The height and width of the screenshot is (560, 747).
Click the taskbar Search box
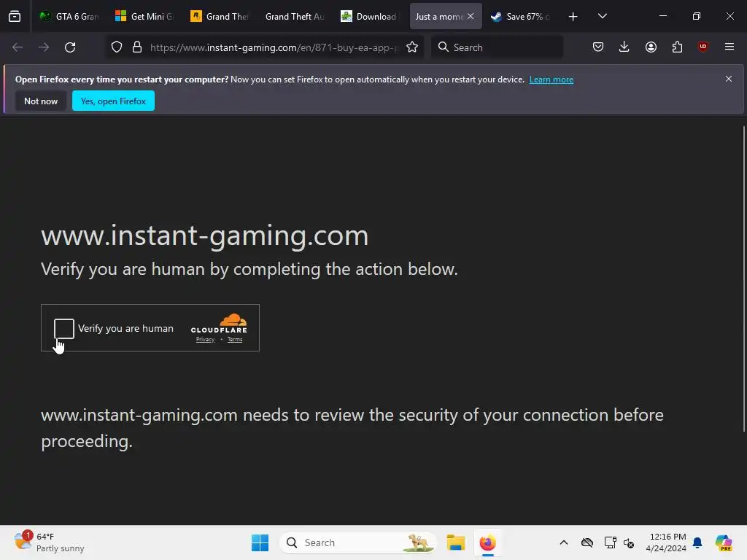(x=357, y=542)
